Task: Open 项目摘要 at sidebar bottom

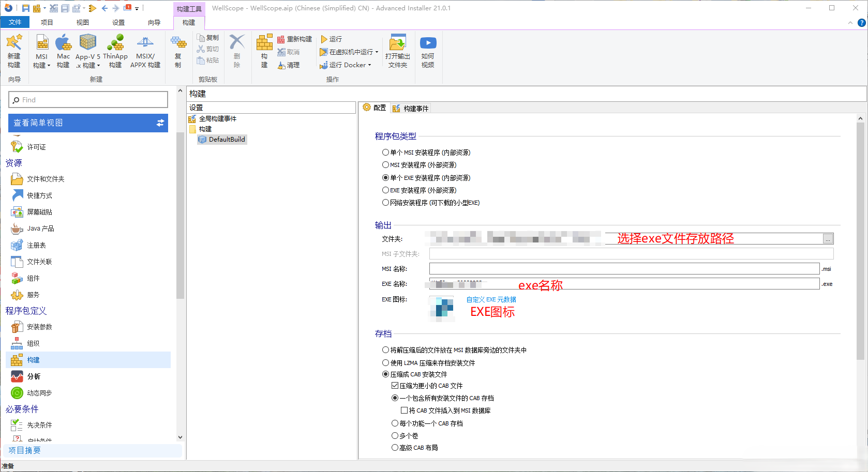Action: coord(93,450)
